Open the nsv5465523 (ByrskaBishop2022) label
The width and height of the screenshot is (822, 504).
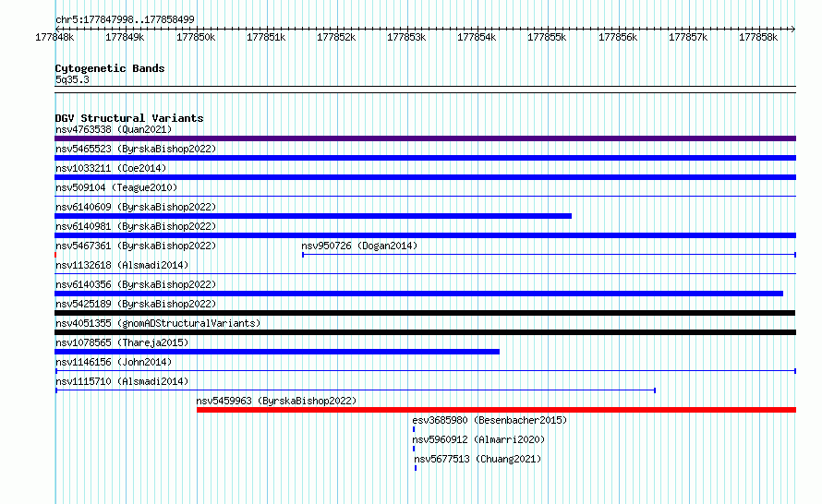[136, 149]
